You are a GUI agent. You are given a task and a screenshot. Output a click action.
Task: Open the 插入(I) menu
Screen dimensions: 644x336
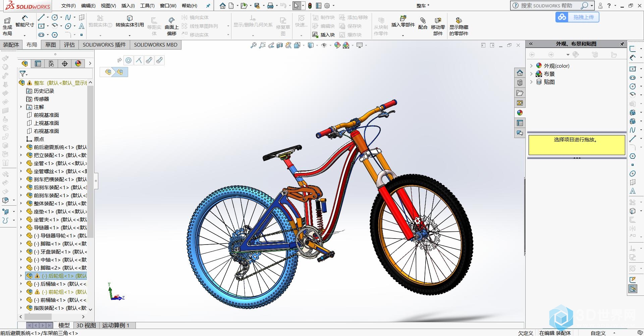click(x=128, y=6)
